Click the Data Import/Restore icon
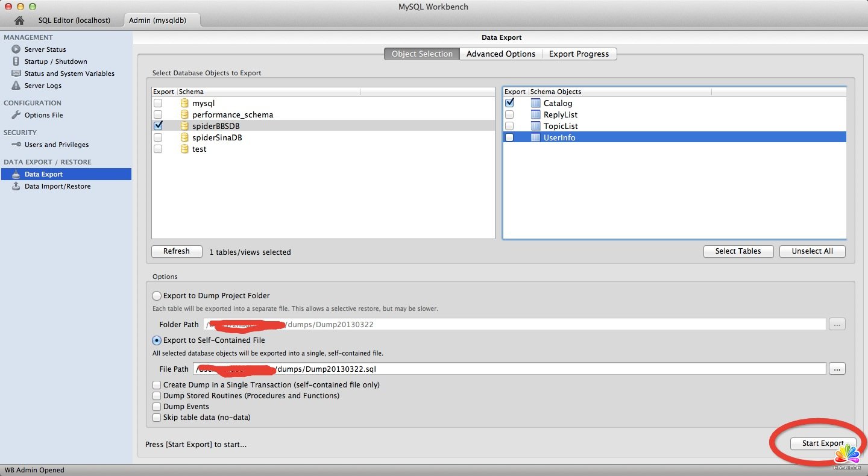The height and width of the screenshot is (476, 868). point(16,186)
